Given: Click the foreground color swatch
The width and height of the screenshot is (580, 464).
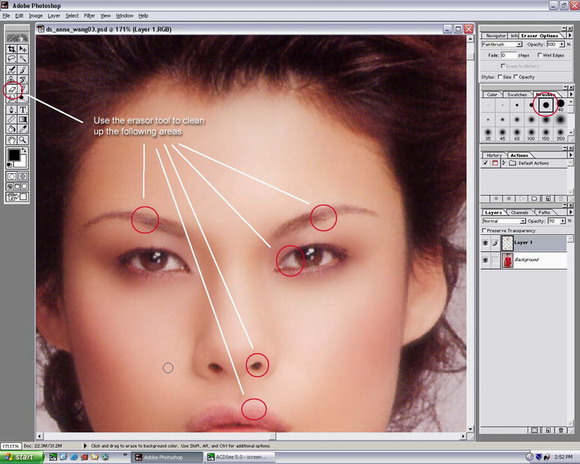Looking at the screenshot, I should point(14,155).
